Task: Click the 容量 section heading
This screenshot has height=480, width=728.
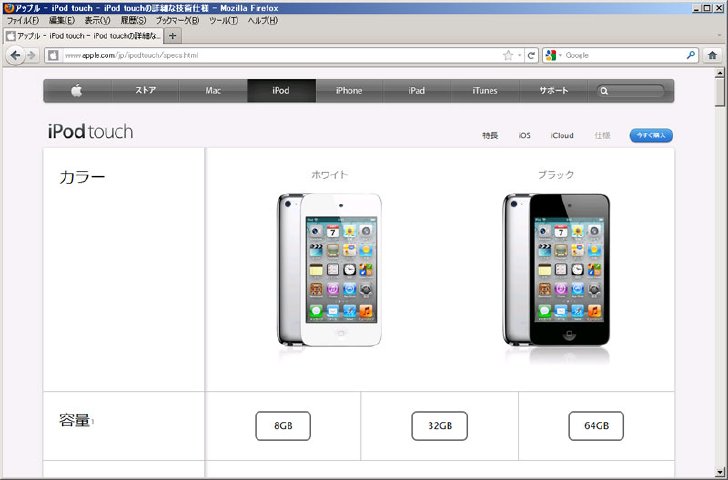Action: (74, 420)
